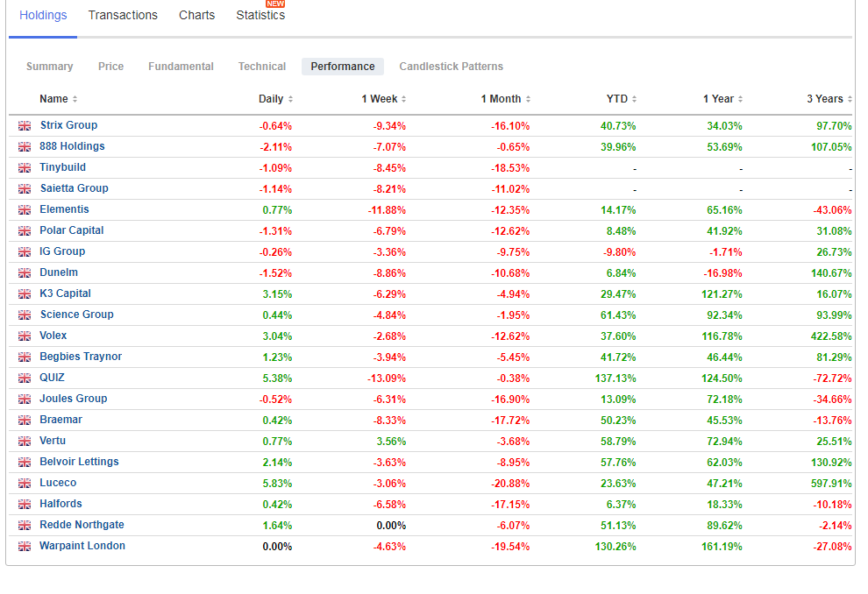Click the flag icon beside Begbies Traynor
The image size is (868, 594).
[x=25, y=357]
